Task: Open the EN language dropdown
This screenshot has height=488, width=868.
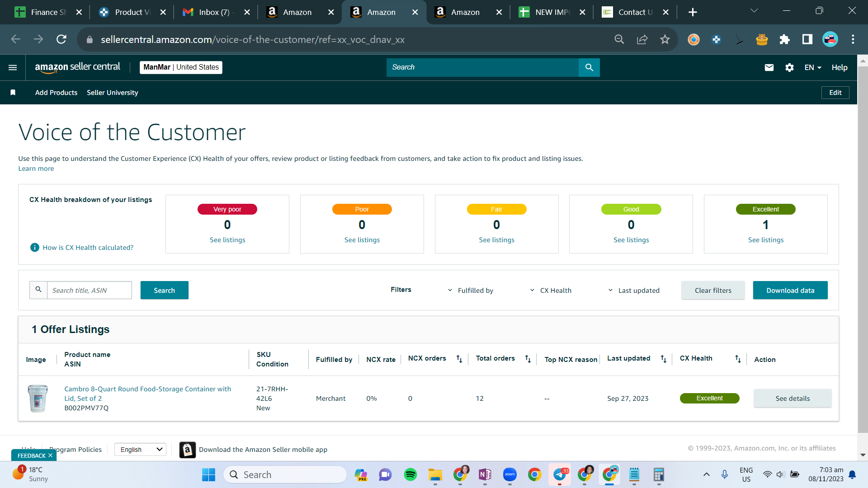Action: coord(813,67)
